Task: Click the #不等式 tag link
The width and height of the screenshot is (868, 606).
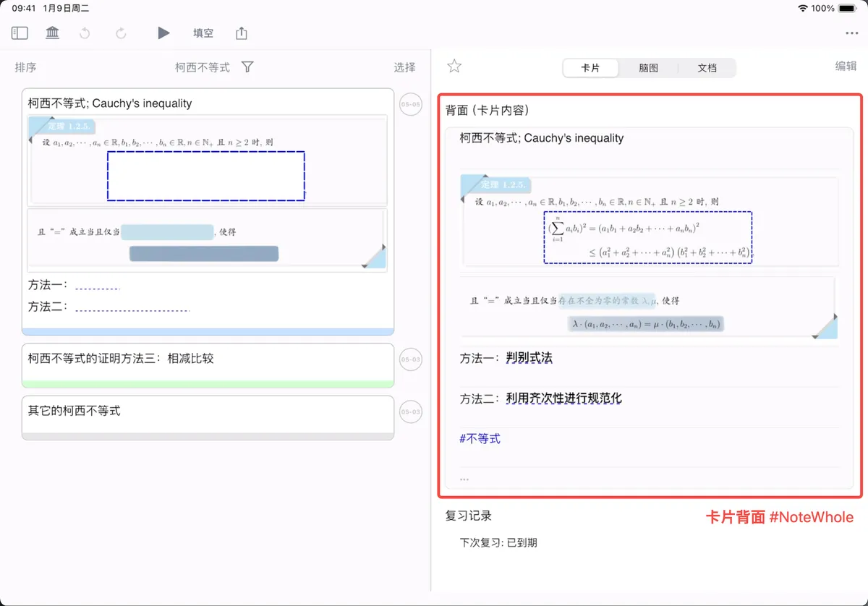Action: coord(480,438)
